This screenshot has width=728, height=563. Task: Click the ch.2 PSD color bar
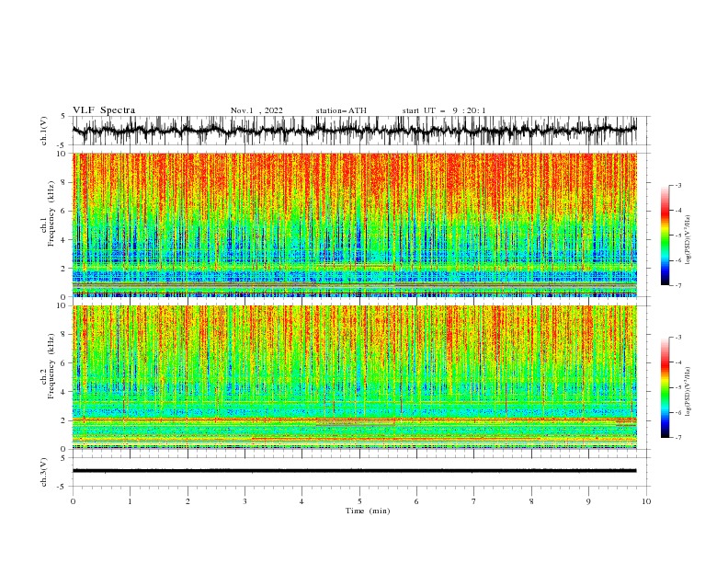click(x=665, y=387)
